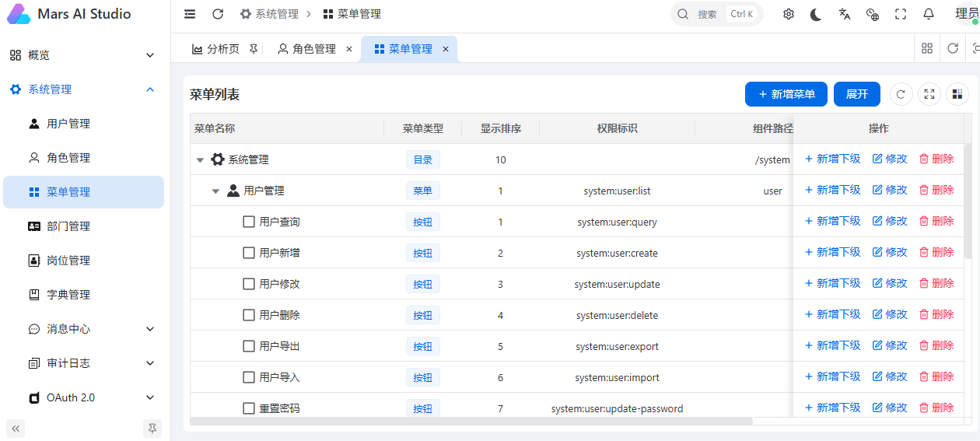Open the notifications bell
This screenshot has width=980, height=441.
(929, 14)
